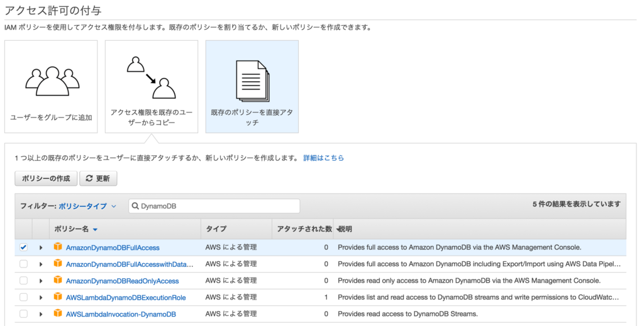Viewport: 644px width, 326px height.
Task: Click the アクセス許可の付与 heading
Action: pos(53,10)
